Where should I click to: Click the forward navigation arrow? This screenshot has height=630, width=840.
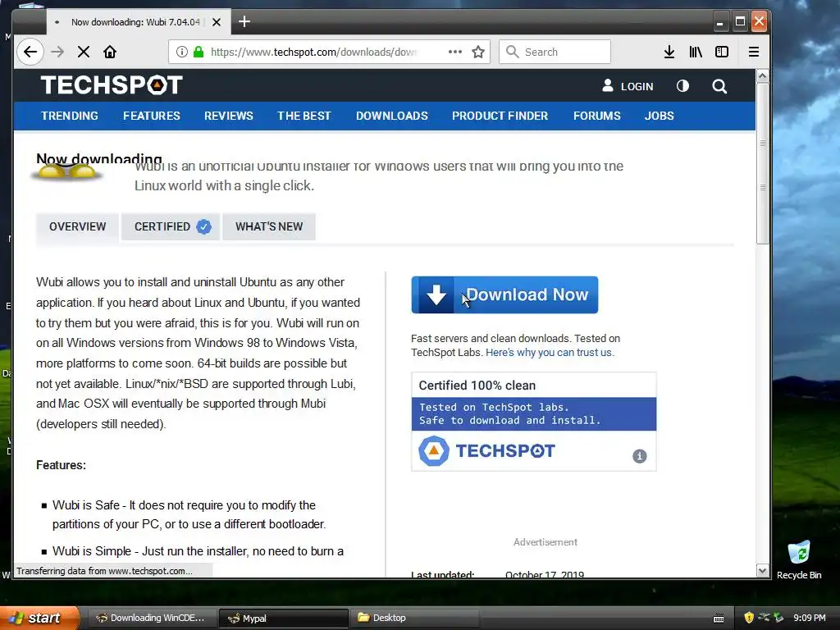tap(57, 52)
